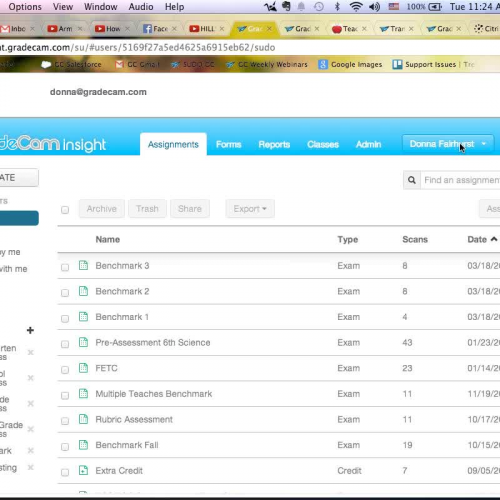
Task: Open the GC Salesforce bookmark
Action: (71, 64)
